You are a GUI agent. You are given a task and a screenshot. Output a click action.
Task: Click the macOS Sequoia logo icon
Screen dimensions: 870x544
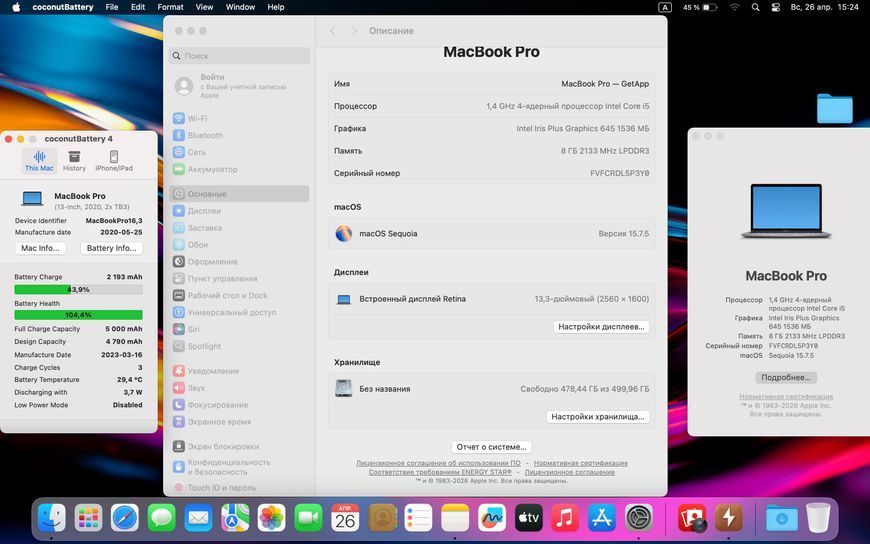[343, 233]
